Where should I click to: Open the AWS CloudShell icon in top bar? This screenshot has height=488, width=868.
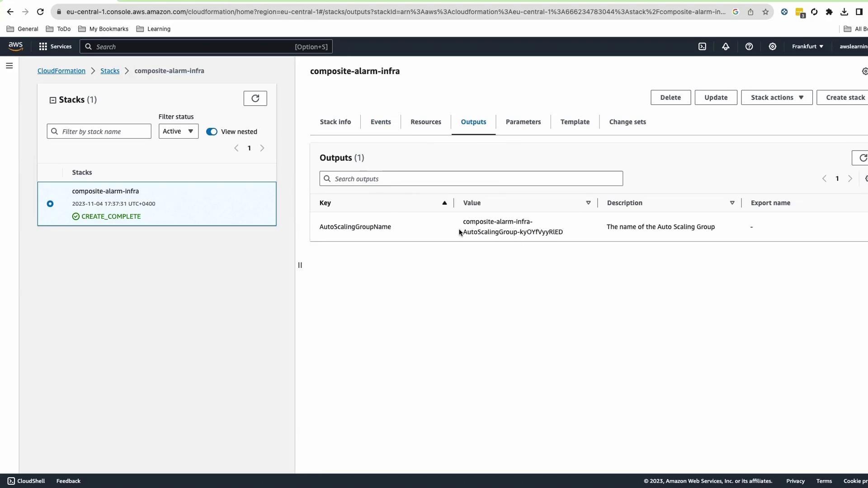(702, 47)
